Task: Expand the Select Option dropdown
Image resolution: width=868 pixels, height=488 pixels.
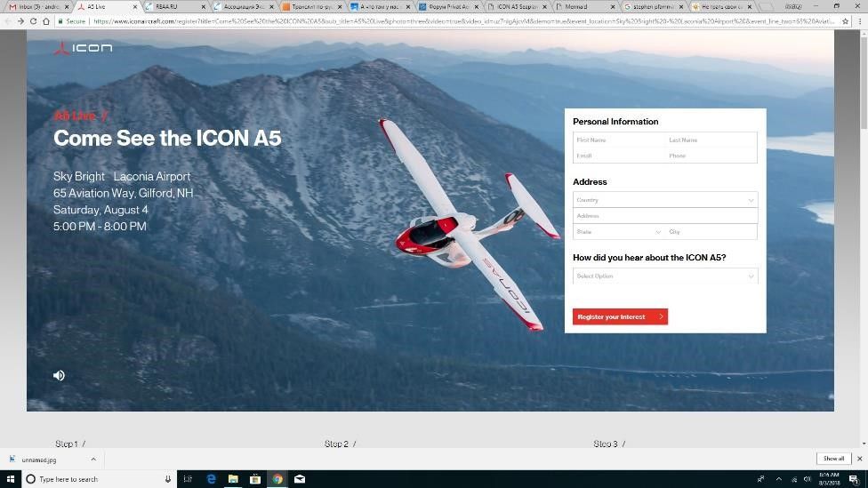Action: [664, 276]
